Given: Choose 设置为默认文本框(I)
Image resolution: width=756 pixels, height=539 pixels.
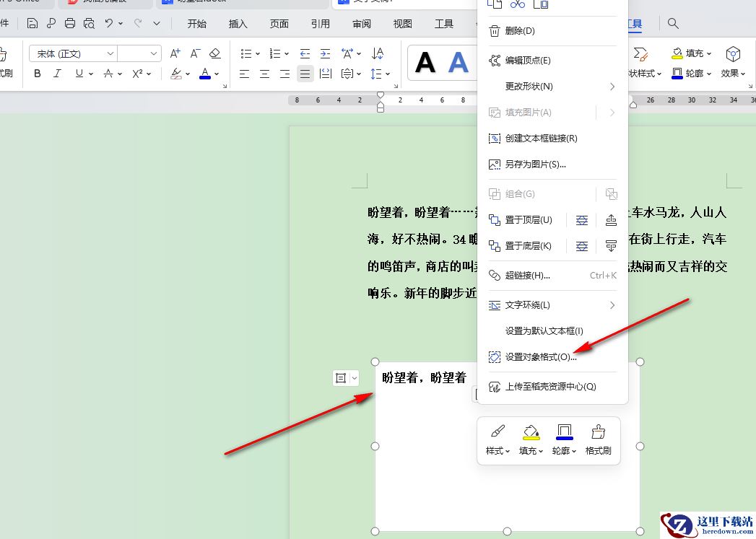Looking at the screenshot, I should (552, 331).
